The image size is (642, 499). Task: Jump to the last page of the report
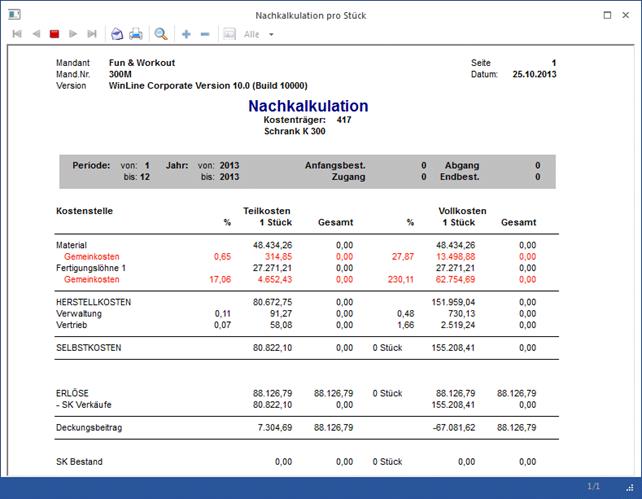[x=92, y=34]
